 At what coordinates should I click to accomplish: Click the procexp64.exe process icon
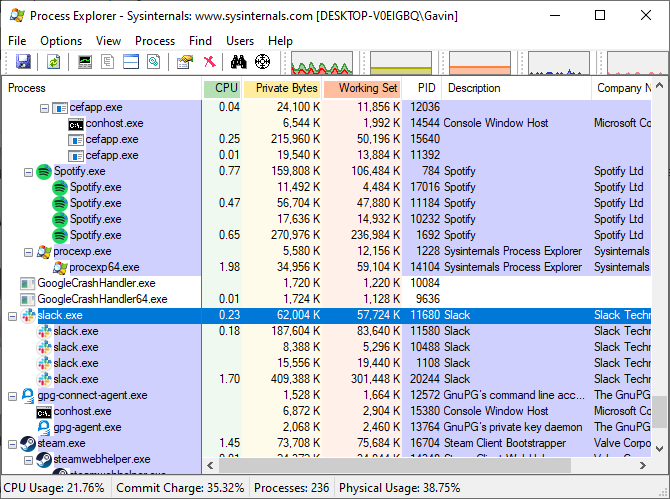click(x=60, y=268)
